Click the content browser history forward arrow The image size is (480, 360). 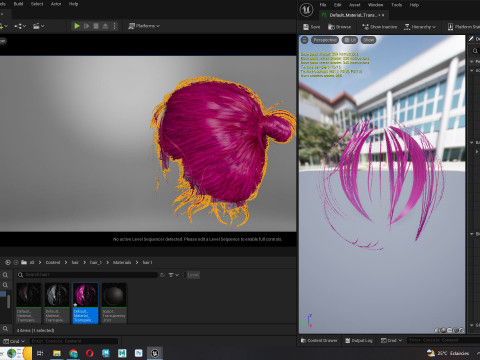pos(15,262)
